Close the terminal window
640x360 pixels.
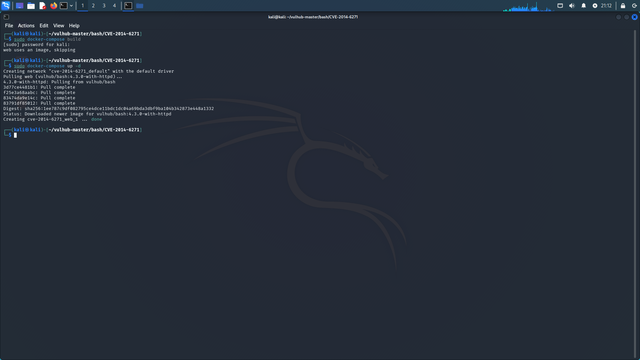(634, 17)
